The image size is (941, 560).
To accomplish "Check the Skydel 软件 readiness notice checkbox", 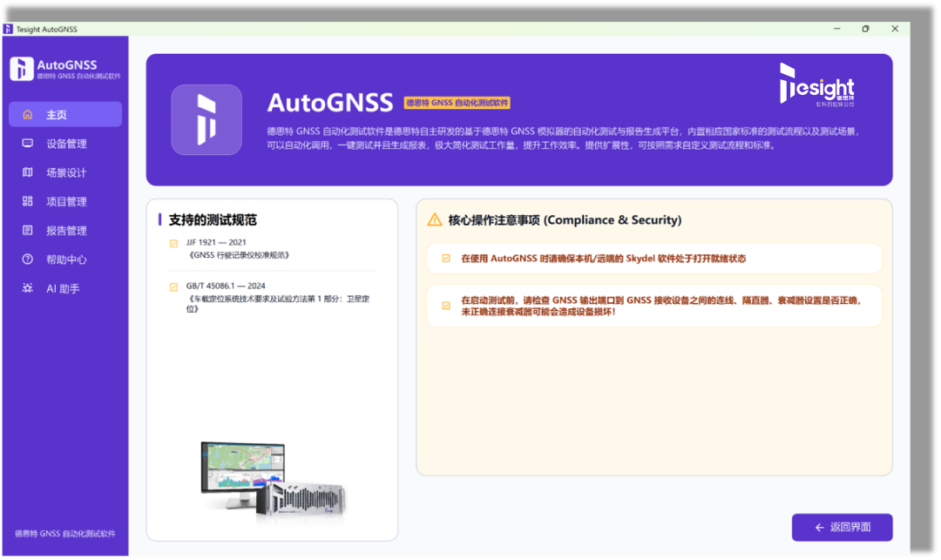I will pos(446,259).
